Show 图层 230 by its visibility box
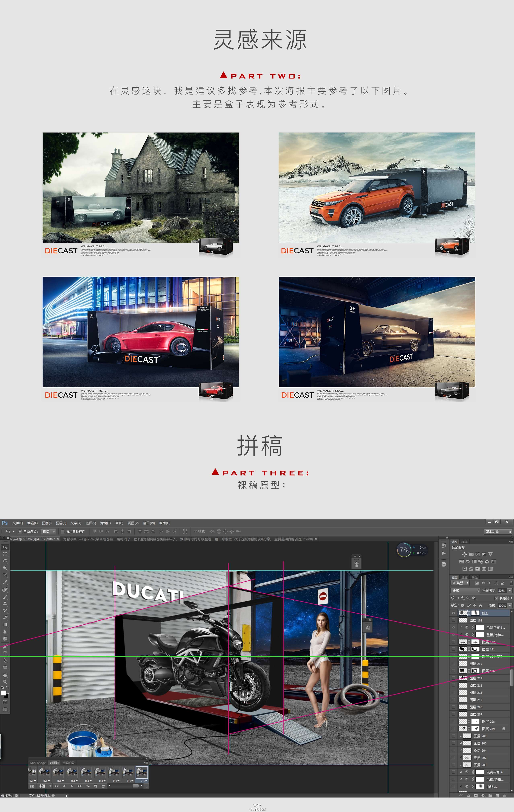 (453, 664)
